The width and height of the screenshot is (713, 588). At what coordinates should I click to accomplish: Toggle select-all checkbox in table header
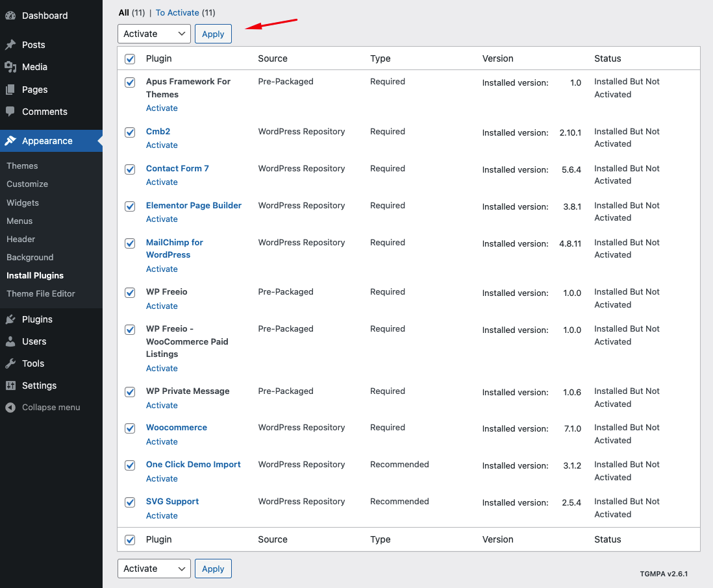coord(130,59)
